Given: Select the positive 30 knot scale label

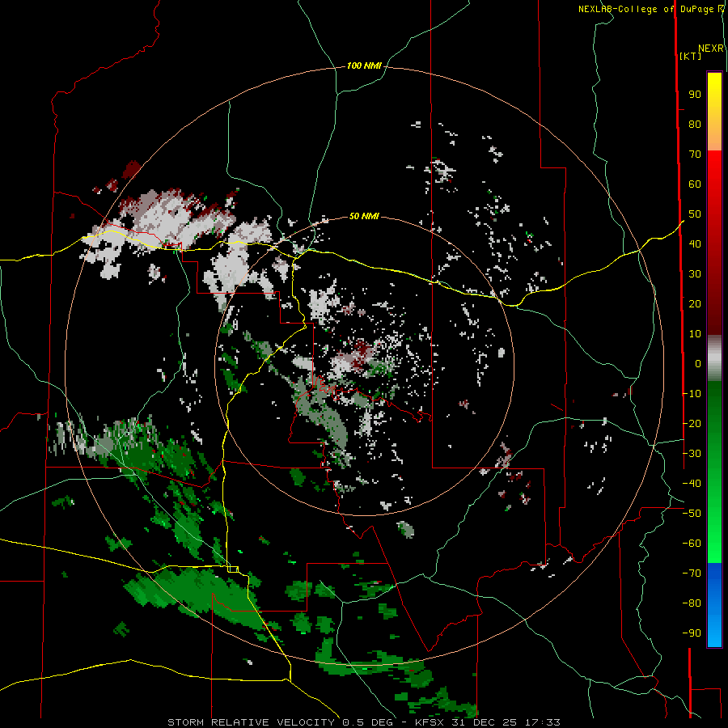Looking at the screenshot, I should point(695,274).
